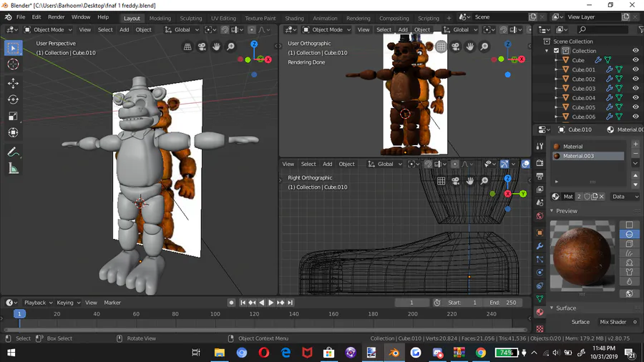
Task: Click the Mix Shader surface button
Action: point(613,322)
